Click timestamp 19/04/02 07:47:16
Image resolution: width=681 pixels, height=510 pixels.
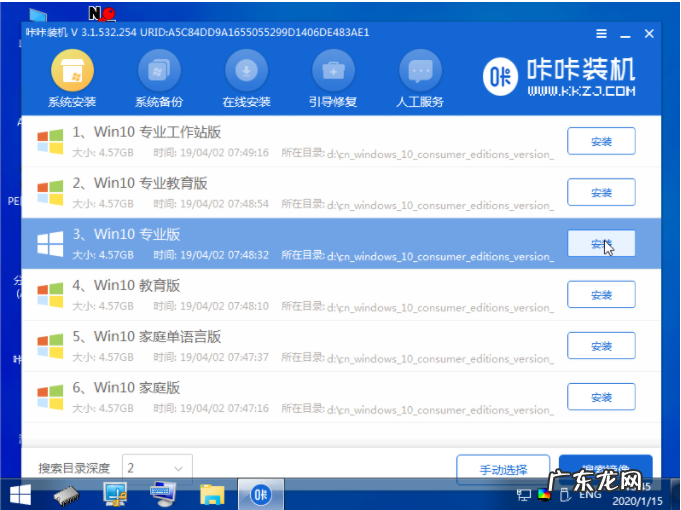pos(225,408)
